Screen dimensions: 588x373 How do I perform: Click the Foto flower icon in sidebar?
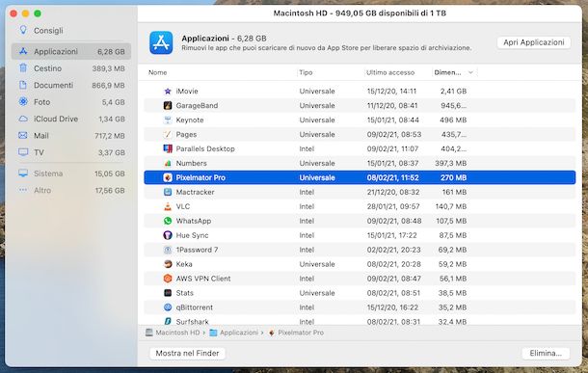point(23,101)
